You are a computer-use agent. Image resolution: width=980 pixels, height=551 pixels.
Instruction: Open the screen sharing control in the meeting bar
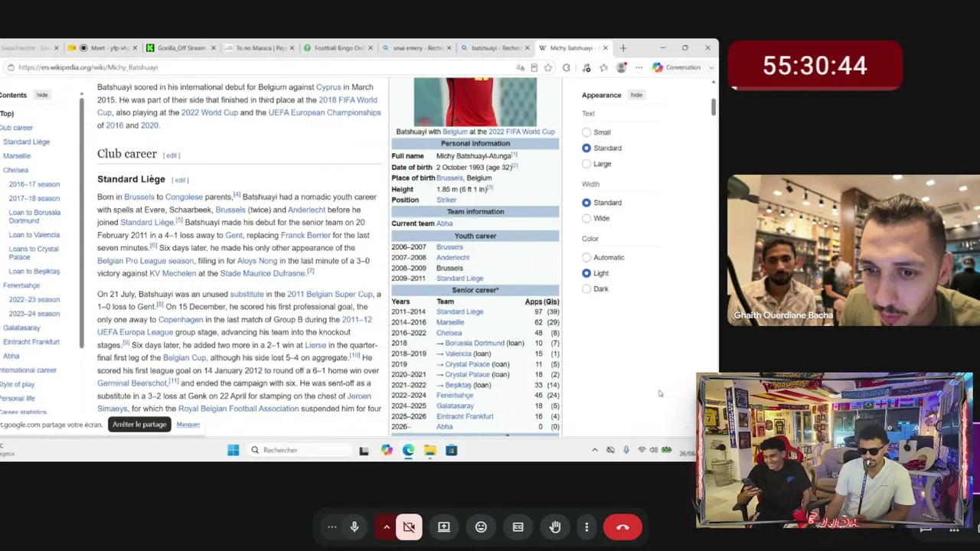[444, 527]
